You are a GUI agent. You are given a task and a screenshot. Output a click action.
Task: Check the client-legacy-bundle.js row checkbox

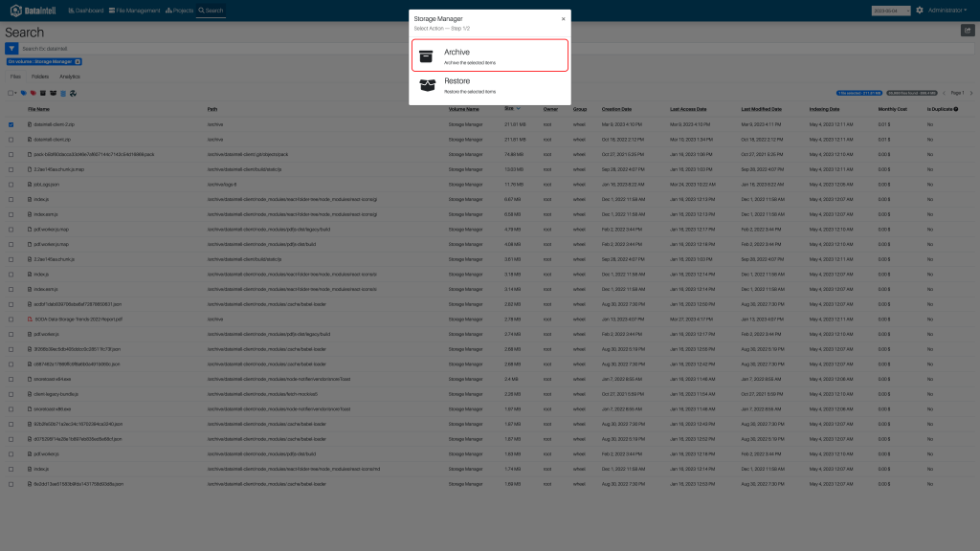(11, 394)
